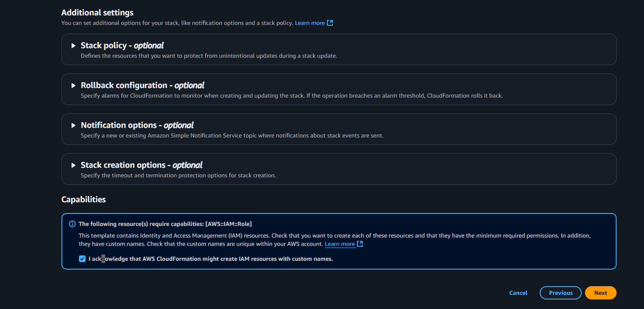
Task: Open the Learn more link about IAM resources
Action: point(339,244)
